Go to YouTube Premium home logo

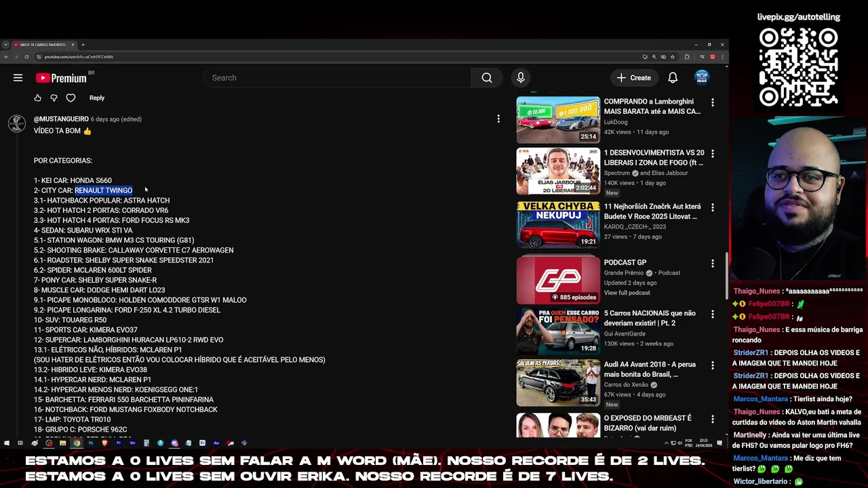tap(61, 78)
